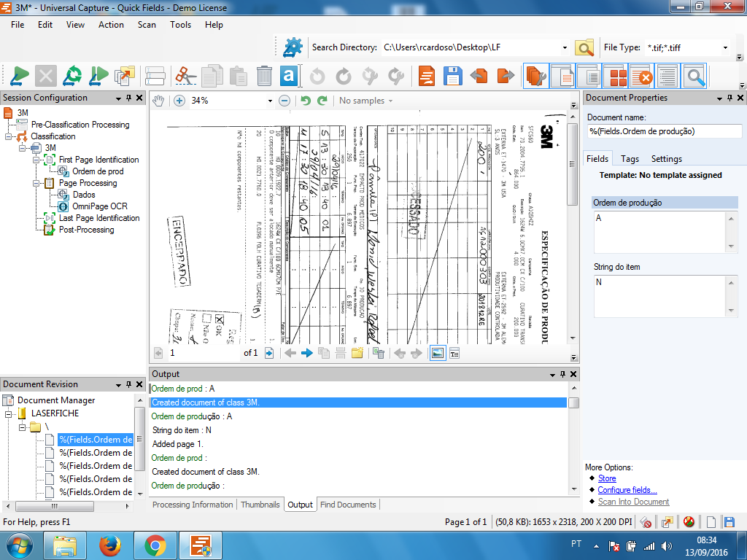This screenshot has width=747, height=560.
Task: Open the Search Directory dropdown
Action: (565, 48)
